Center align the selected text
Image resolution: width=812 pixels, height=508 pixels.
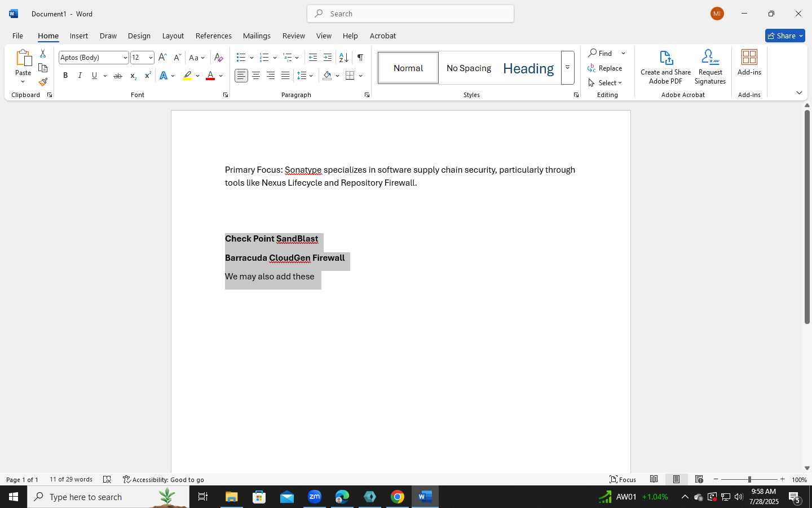tap(256, 76)
